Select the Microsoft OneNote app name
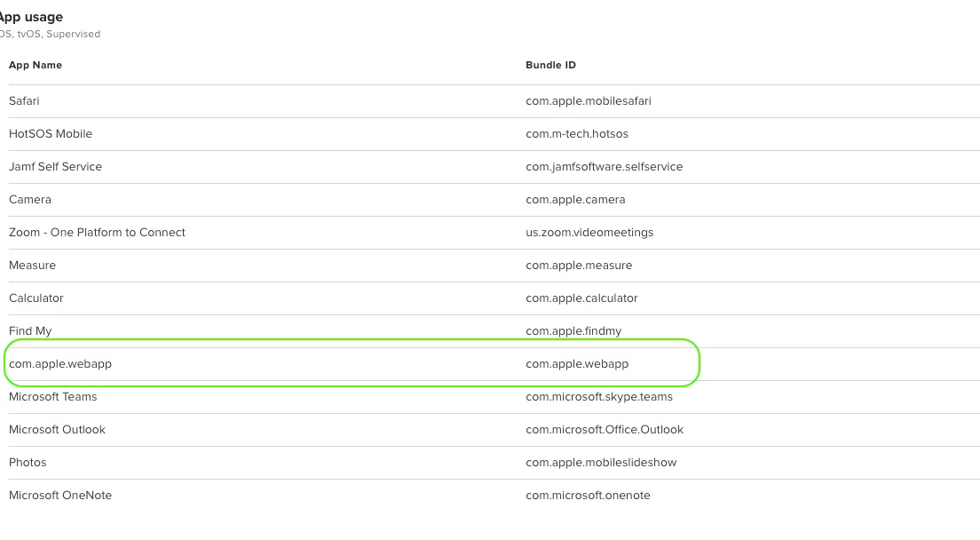 coord(60,496)
